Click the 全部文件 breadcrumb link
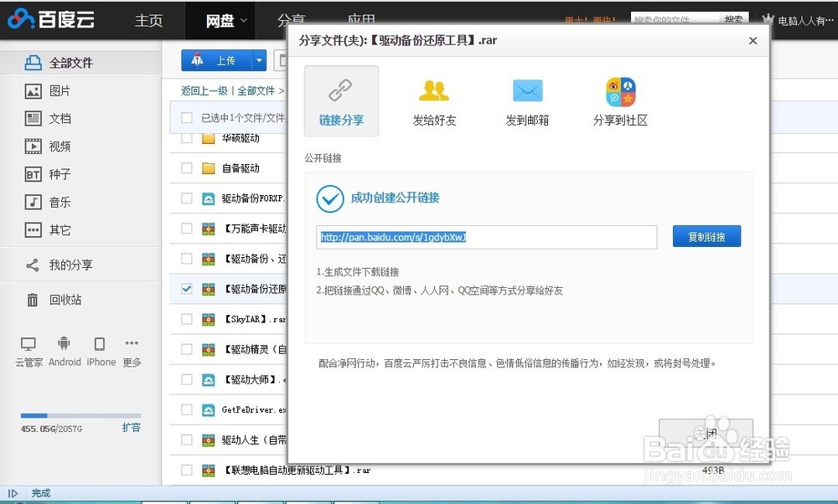This screenshot has height=504, width=838. click(x=256, y=90)
